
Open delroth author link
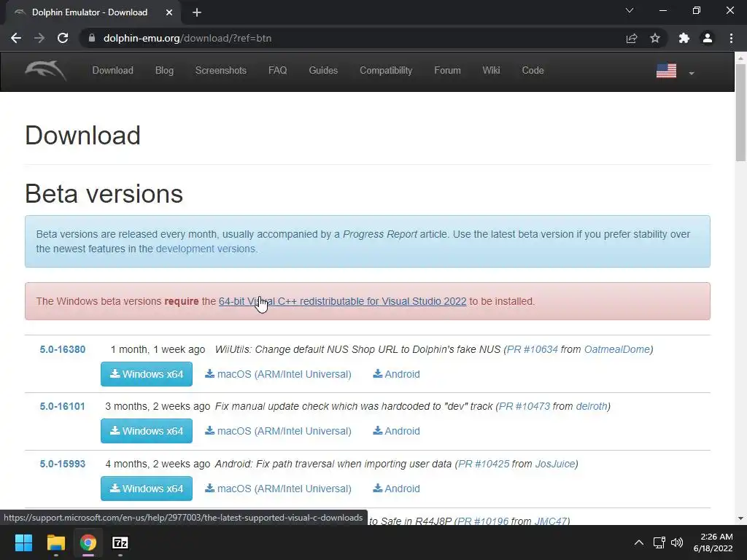(592, 407)
